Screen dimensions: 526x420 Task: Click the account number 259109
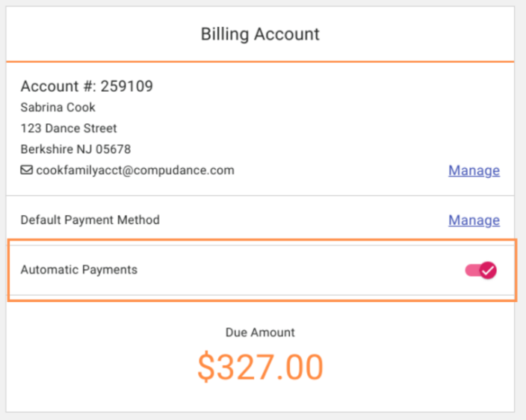coord(127,87)
